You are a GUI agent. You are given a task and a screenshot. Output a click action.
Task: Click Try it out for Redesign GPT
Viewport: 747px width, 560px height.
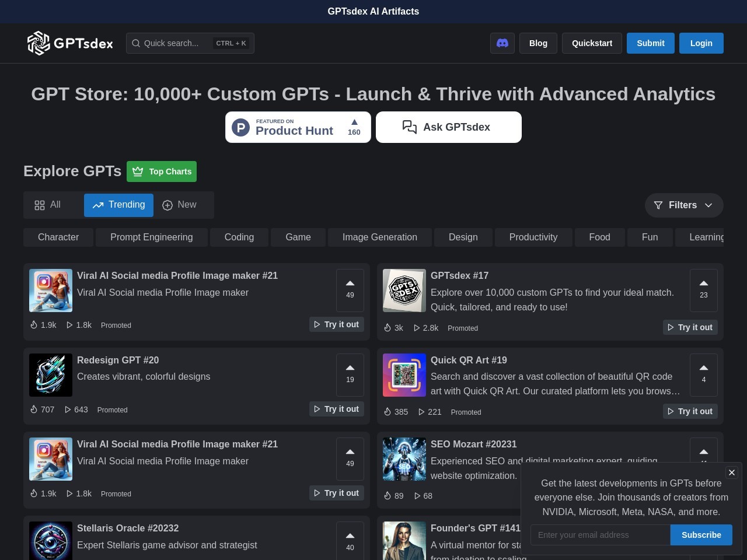coord(337,409)
